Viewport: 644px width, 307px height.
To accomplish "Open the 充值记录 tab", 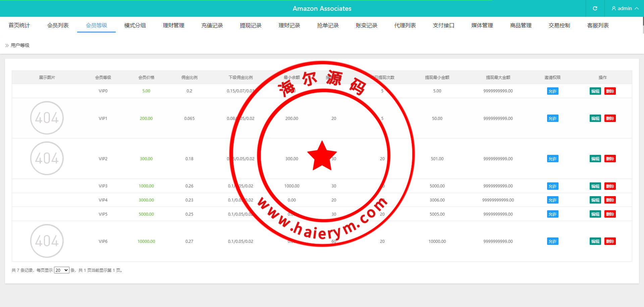I will click(x=212, y=26).
